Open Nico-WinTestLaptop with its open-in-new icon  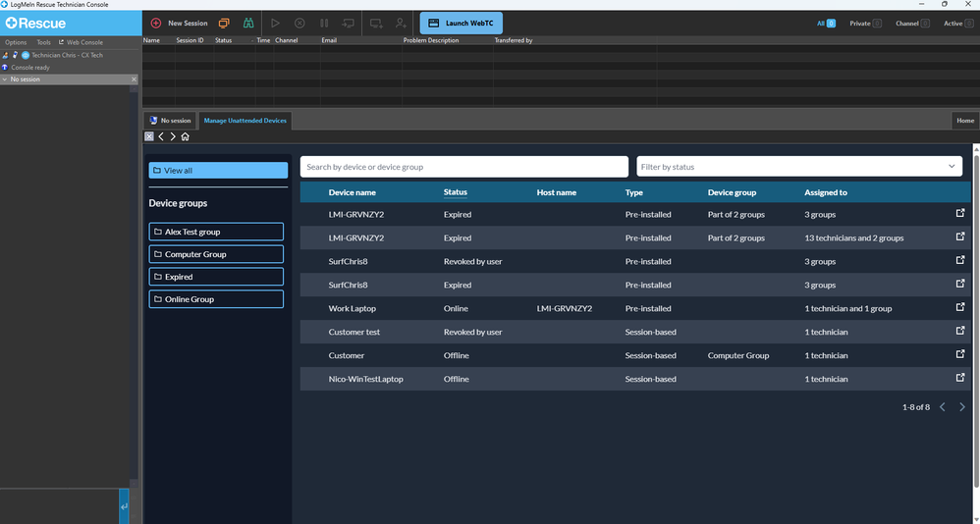coord(960,379)
